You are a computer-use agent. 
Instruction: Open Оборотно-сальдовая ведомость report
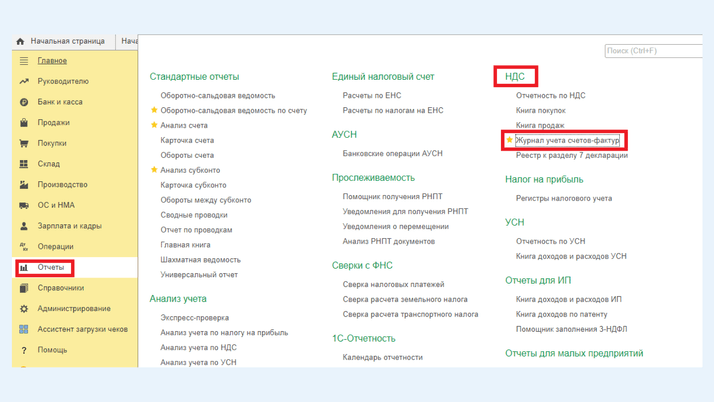218,96
